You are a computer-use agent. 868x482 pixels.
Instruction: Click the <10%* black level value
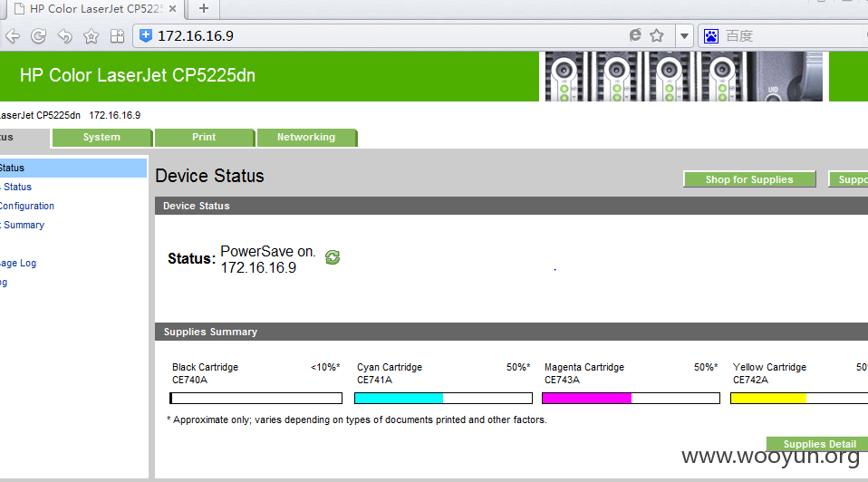pyautogui.click(x=325, y=367)
